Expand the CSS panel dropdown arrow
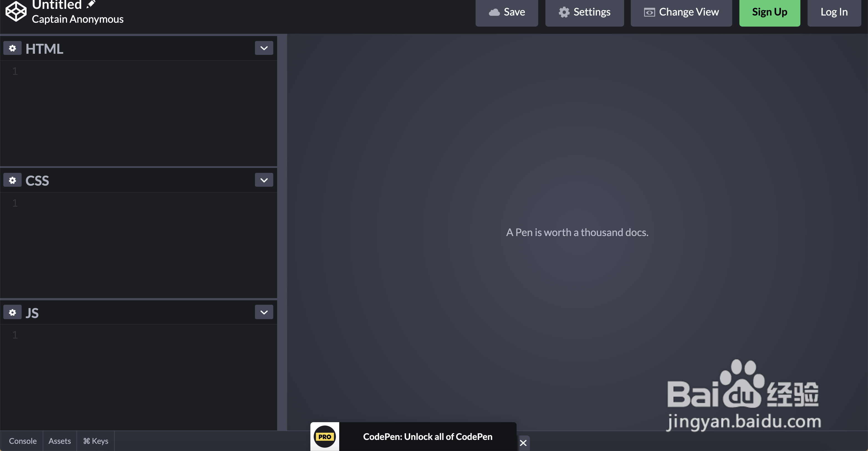The image size is (868, 451). point(264,181)
